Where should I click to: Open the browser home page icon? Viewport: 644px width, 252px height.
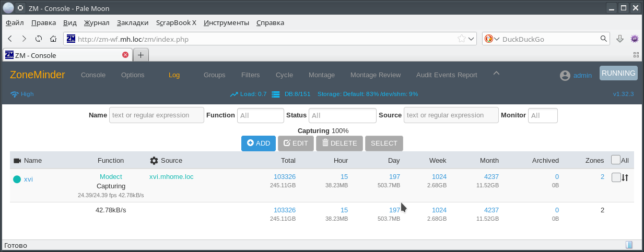point(53,39)
